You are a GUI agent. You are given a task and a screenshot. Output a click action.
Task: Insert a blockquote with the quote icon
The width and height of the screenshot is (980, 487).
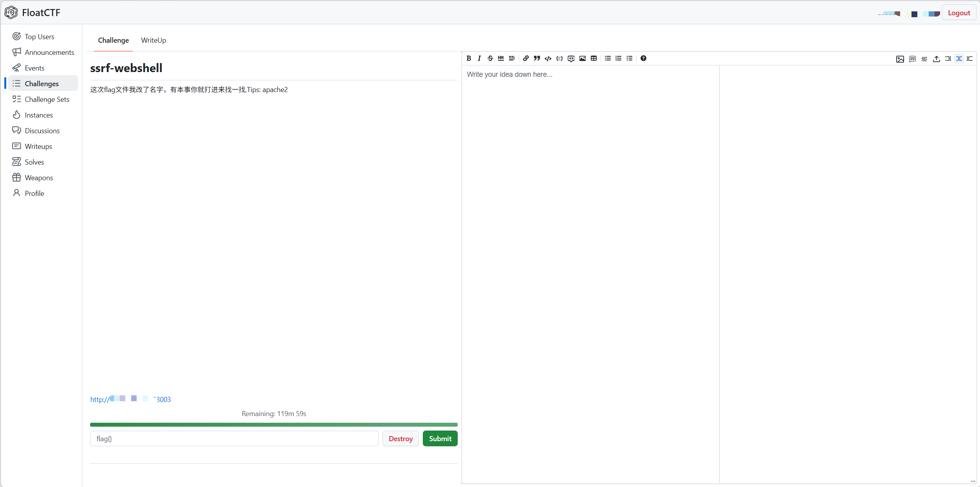click(x=537, y=58)
